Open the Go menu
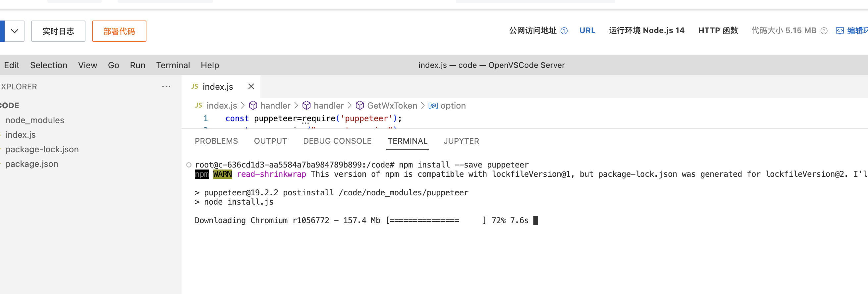Screen dimensions: 868x294 pos(114,65)
